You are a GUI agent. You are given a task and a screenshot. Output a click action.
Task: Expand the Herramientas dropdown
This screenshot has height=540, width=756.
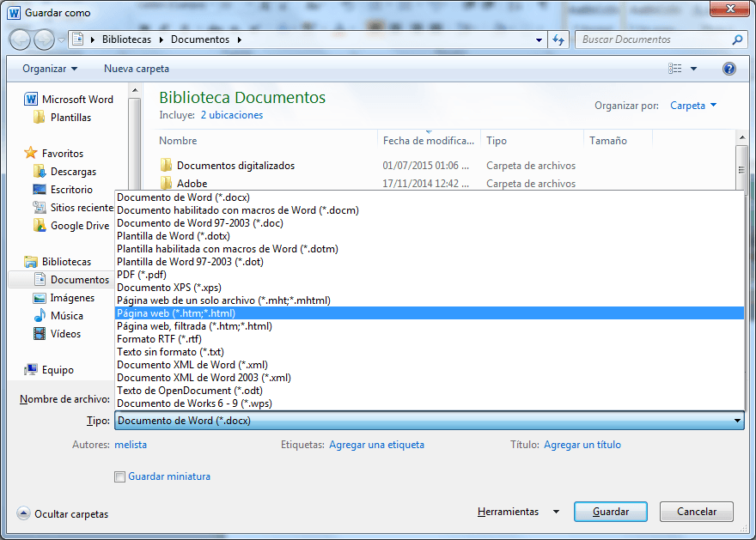[x=518, y=512]
